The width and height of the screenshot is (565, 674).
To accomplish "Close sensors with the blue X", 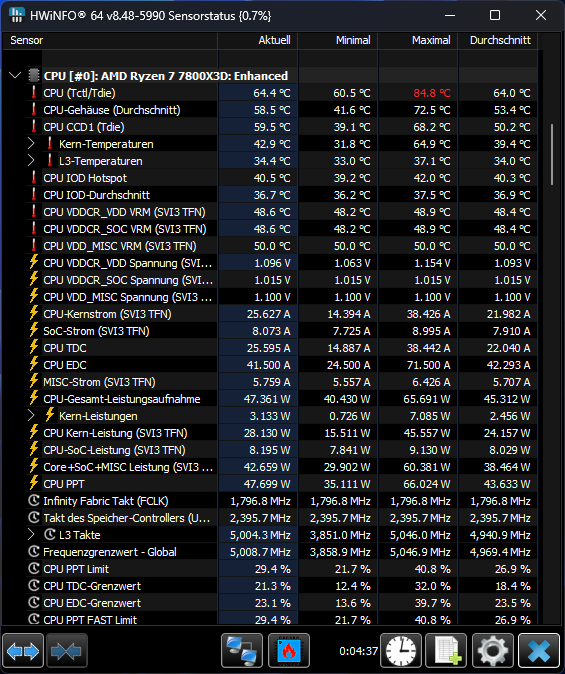I will [539, 651].
